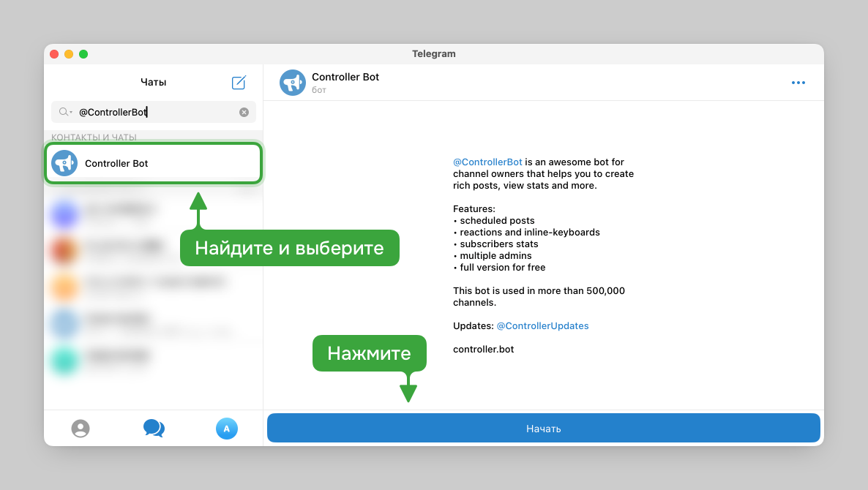Click the green traffic light zoom control

(x=83, y=53)
